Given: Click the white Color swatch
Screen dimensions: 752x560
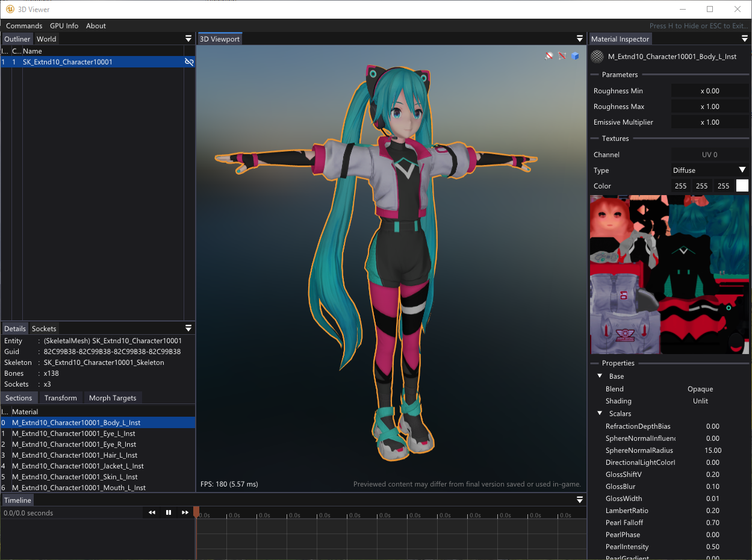Looking at the screenshot, I should click(x=742, y=185).
